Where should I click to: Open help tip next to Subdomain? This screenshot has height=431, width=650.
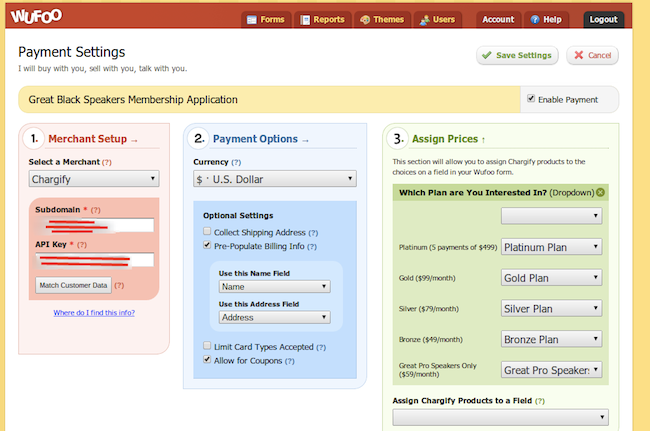point(96,210)
